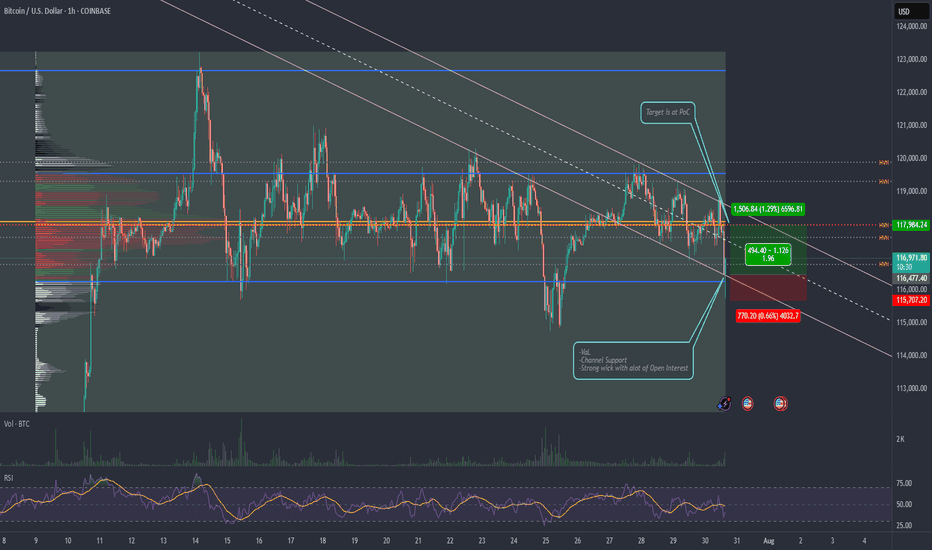932x550 pixels.
Task: Click the 18 label on the date axis
Action: (323, 540)
